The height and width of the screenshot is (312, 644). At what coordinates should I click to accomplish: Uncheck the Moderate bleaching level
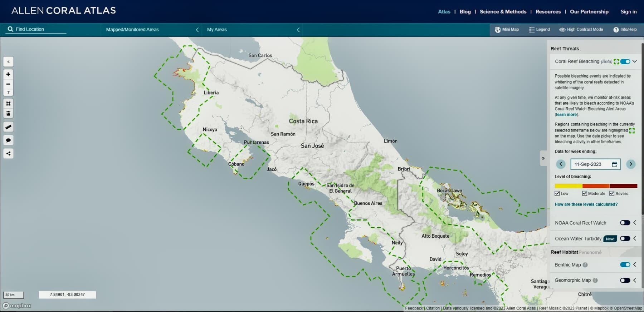coord(585,193)
